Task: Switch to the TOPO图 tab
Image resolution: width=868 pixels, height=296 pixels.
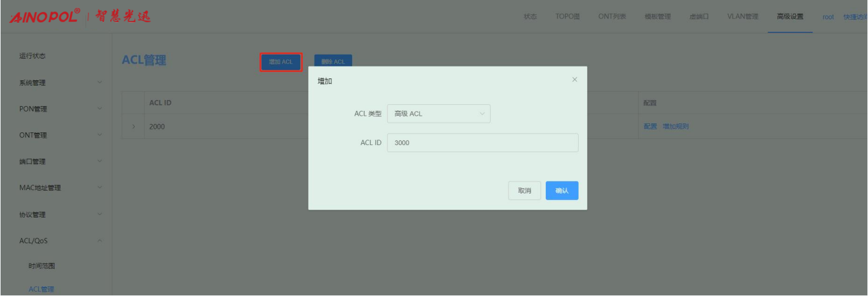Action: (567, 17)
